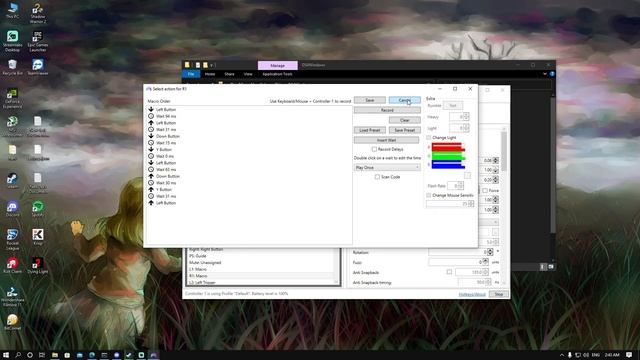Open Home tab in File Explorer
Viewport: 640px width, 360px height.
point(210,74)
